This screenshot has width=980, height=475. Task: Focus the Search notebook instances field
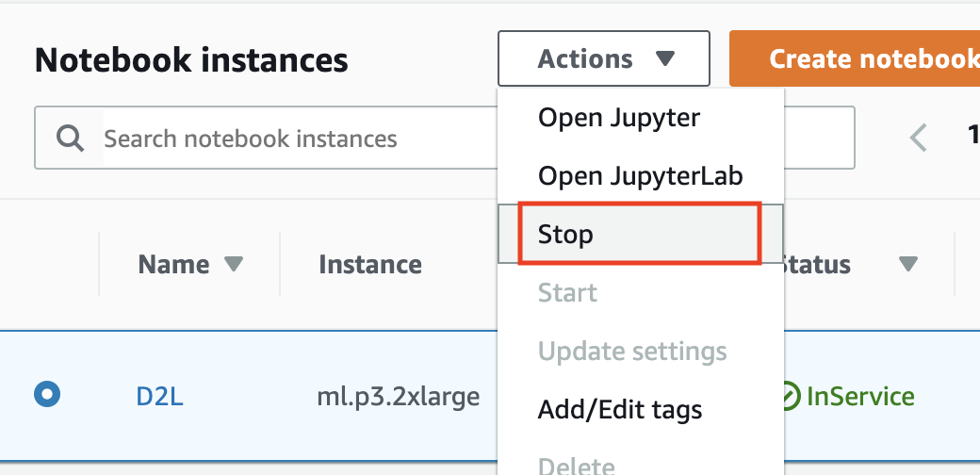click(283, 139)
